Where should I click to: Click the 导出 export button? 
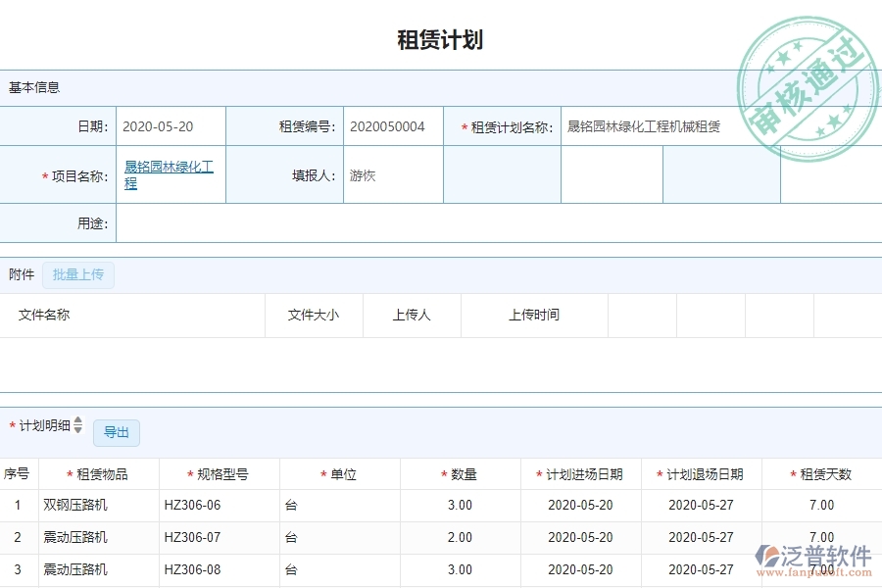pos(117,432)
